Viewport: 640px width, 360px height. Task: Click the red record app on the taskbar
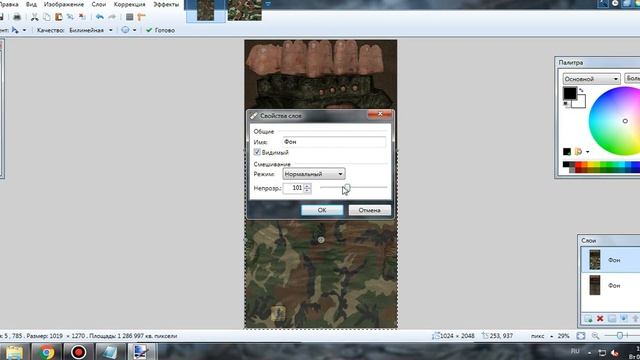point(78,352)
